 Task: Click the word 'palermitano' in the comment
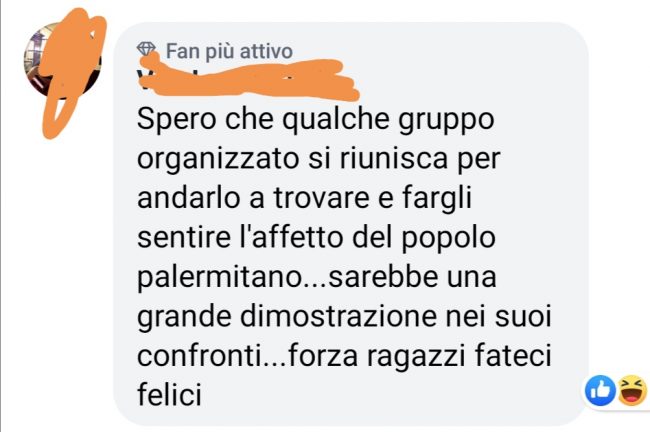[220, 277]
